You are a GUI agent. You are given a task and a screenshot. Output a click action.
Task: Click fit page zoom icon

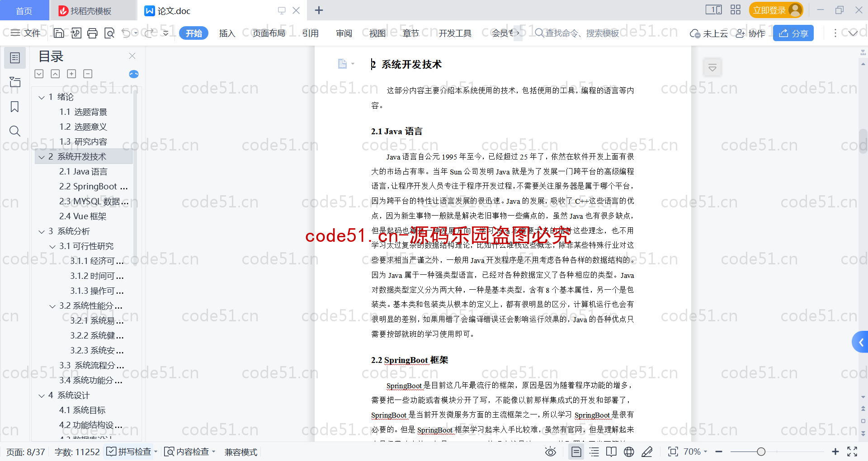click(673, 452)
